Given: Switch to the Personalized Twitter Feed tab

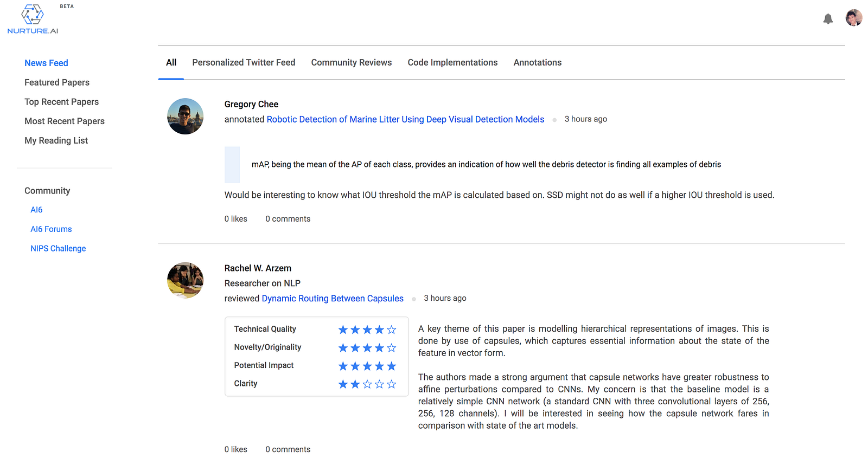Looking at the screenshot, I should coord(244,62).
